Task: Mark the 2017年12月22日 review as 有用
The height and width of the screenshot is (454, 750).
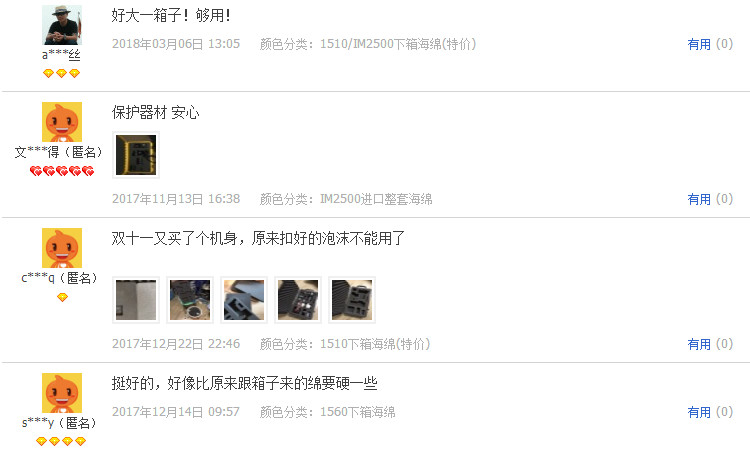Action: point(699,344)
